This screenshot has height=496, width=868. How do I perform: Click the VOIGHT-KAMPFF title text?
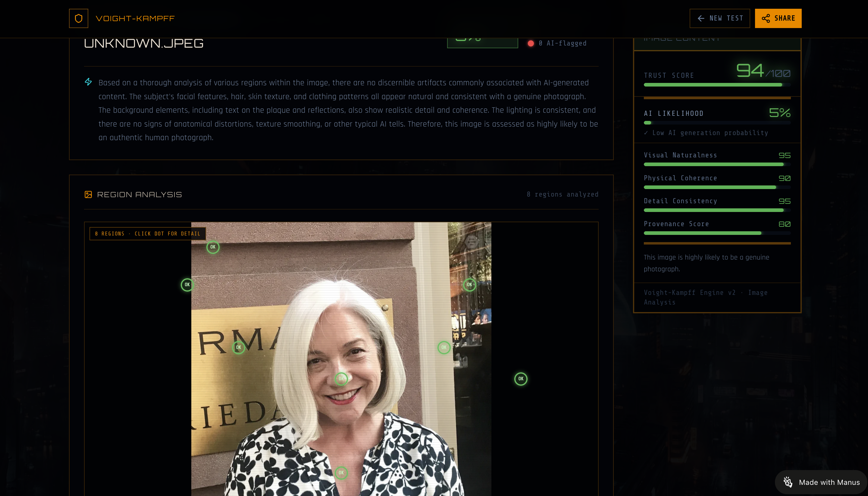pos(135,18)
